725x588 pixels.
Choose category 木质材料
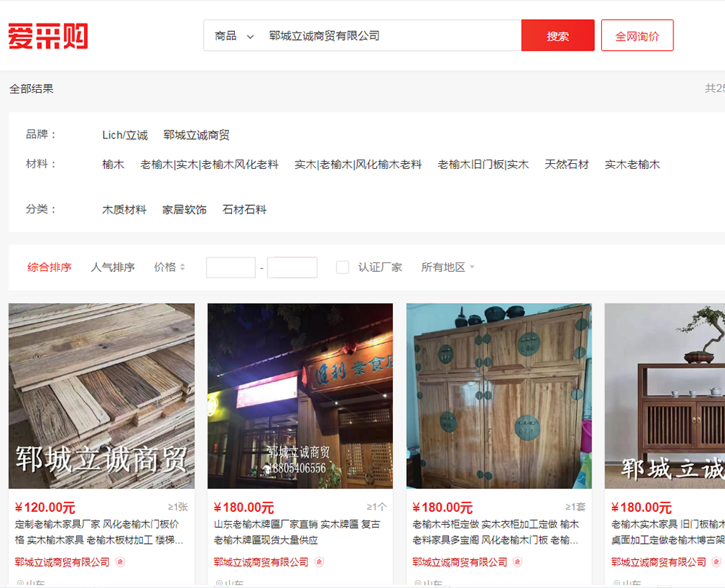(125, 210)
